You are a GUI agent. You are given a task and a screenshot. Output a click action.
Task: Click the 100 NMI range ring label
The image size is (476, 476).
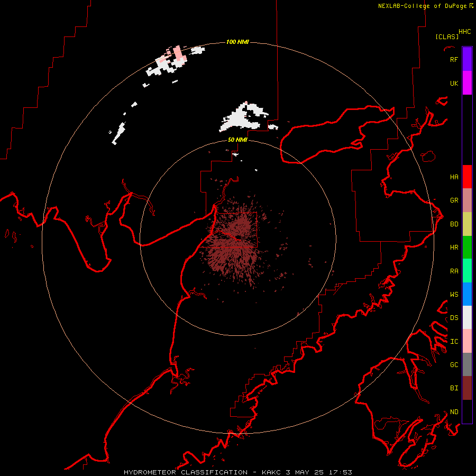[237, 42]
